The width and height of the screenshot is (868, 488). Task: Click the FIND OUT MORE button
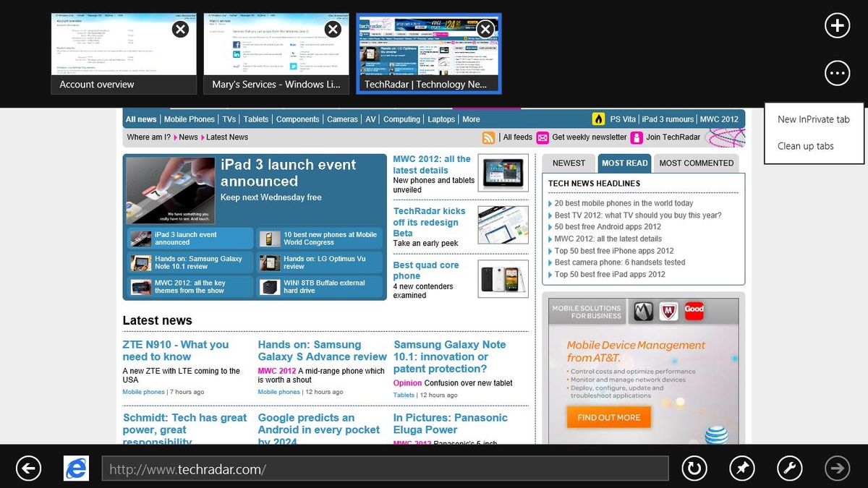click(x=608, y=416)
